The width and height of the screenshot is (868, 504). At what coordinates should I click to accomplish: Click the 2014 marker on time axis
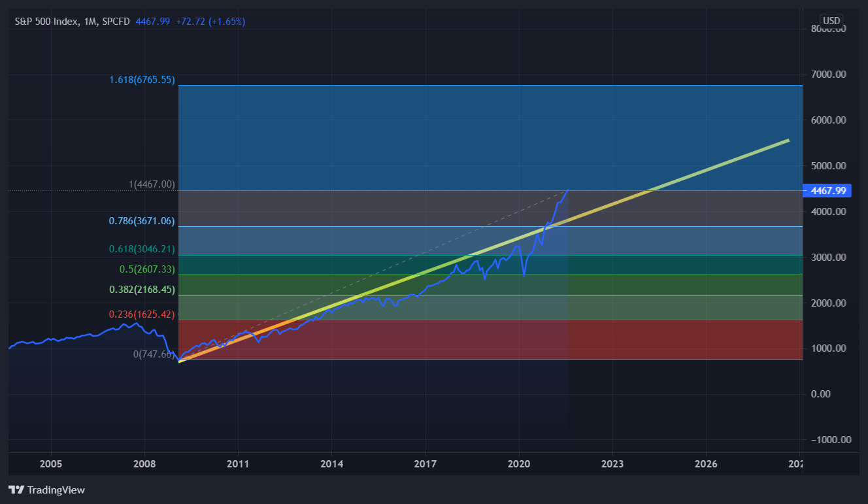click(x=331, y=464)
